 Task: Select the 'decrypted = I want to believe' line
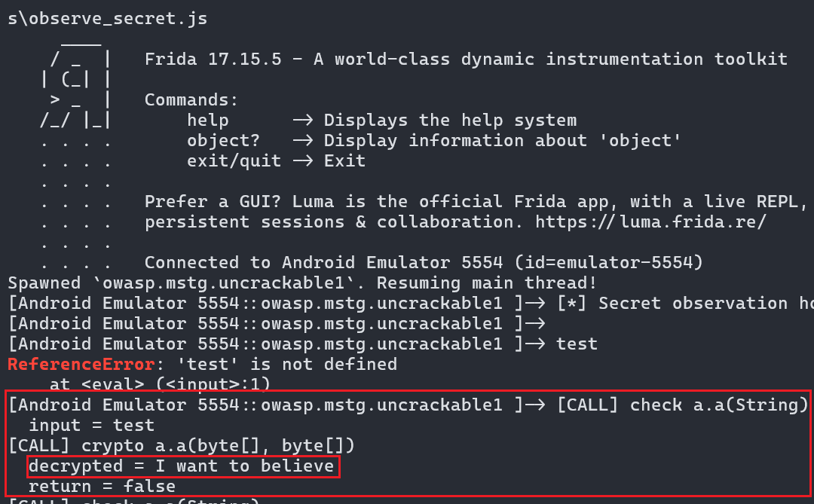click(181, 466)
